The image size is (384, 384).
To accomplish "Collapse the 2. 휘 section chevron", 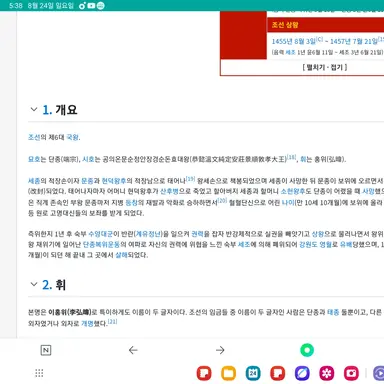I will click(34, 284).
